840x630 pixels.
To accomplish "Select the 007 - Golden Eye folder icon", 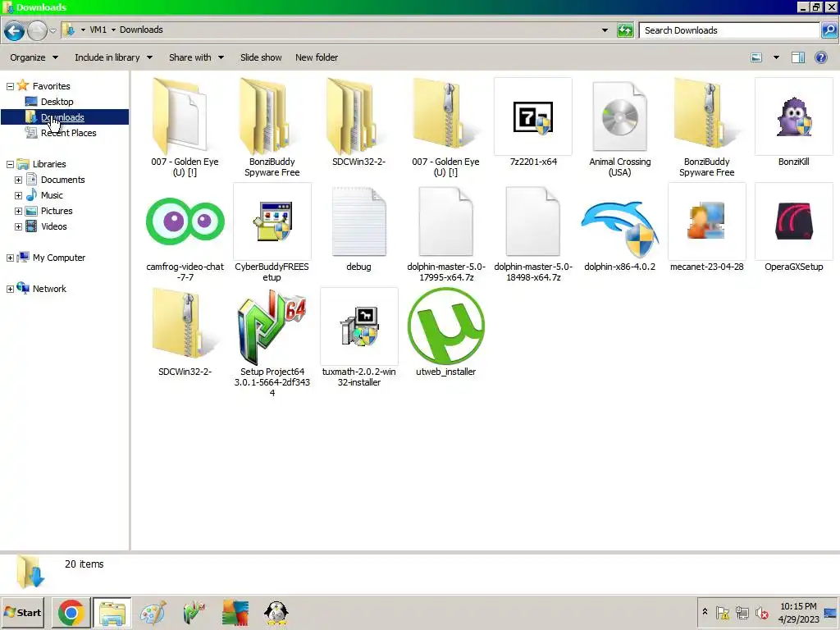I will click(185, 116).
